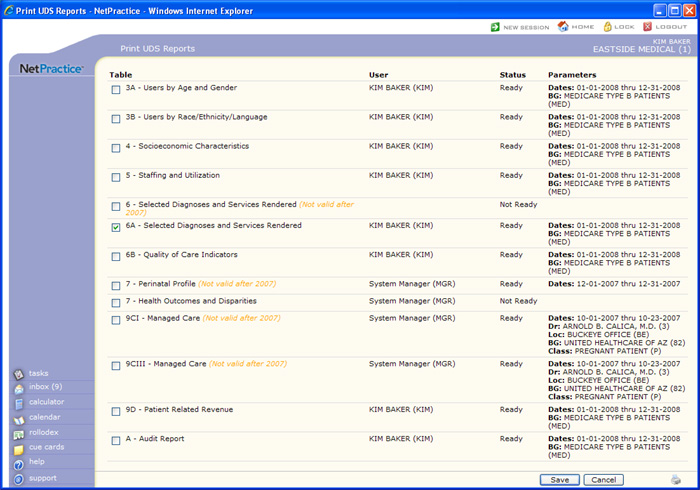Go to the Home link

point(583,27)
